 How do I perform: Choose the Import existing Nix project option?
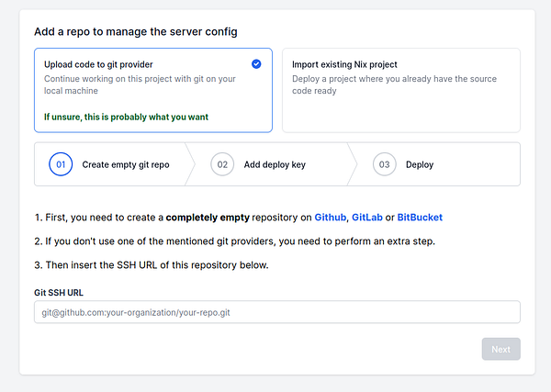pos(343,65)
